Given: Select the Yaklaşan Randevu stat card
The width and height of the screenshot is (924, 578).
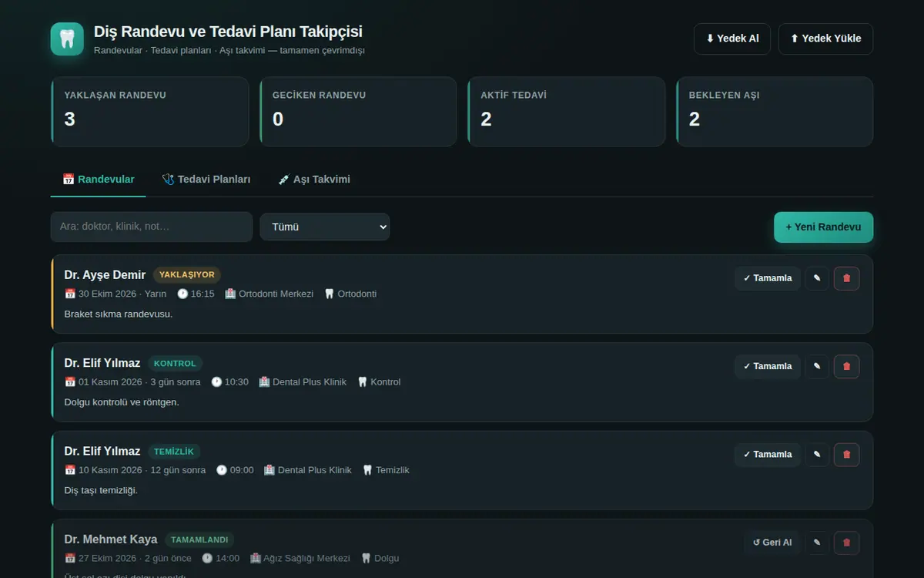Looking at the screenshot, I should coord(150,112).
